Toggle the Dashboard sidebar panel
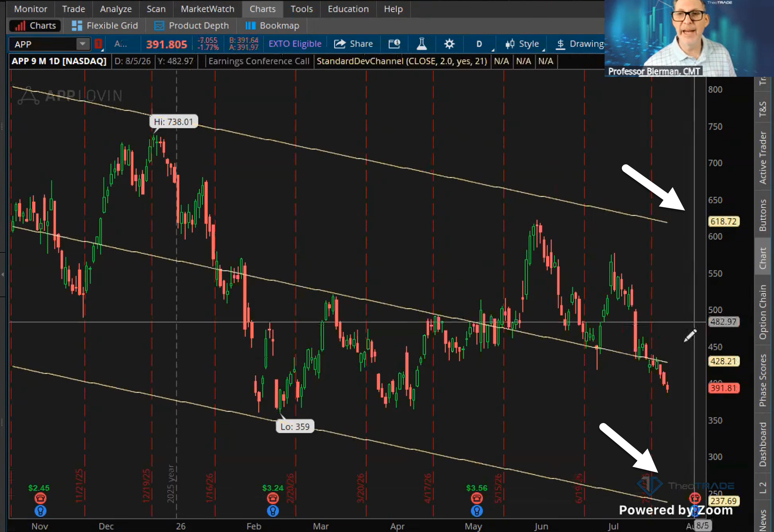The width and height of the screenshot is (774, 532). (763, 444)
